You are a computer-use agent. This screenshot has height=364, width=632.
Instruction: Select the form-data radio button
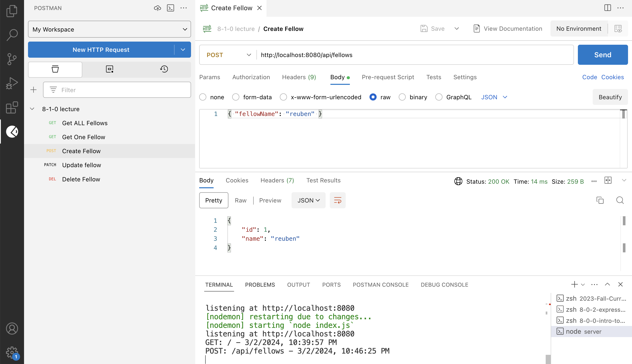click(236, 97)
